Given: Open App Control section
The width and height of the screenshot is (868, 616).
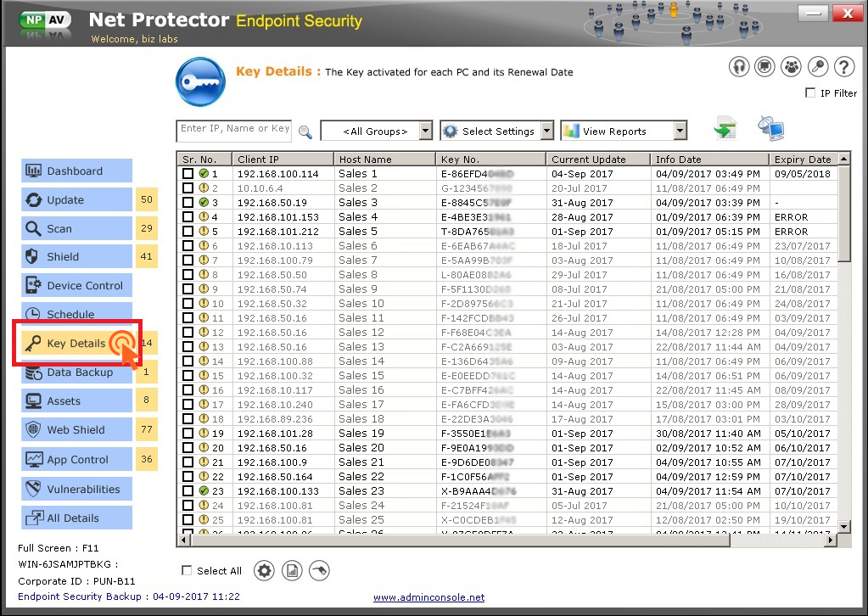Looking at the screenshot, I should tap(77, 459).
